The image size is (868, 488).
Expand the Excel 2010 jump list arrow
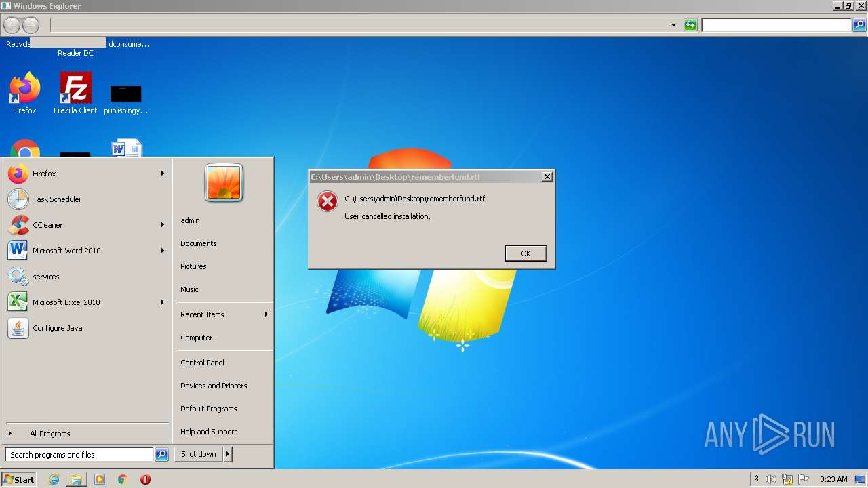[163, 302]
